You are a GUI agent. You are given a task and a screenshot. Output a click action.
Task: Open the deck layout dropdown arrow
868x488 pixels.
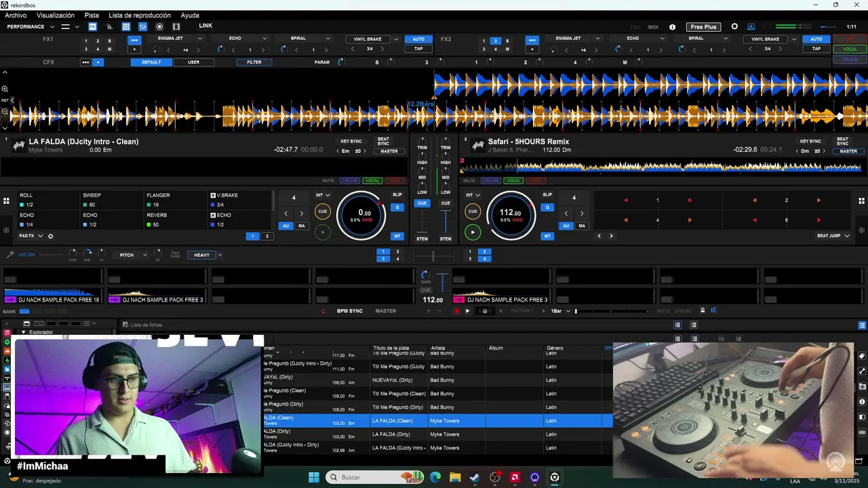77,27
